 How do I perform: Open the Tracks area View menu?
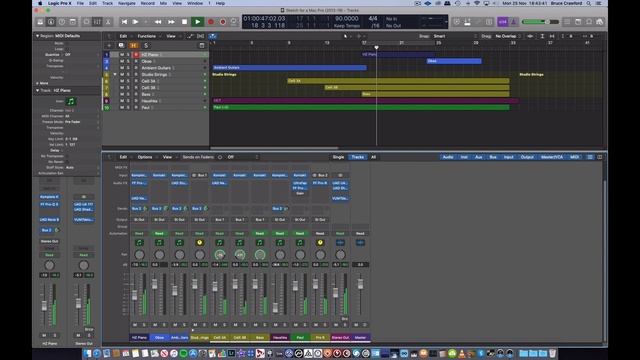click(x=171, y=36)
